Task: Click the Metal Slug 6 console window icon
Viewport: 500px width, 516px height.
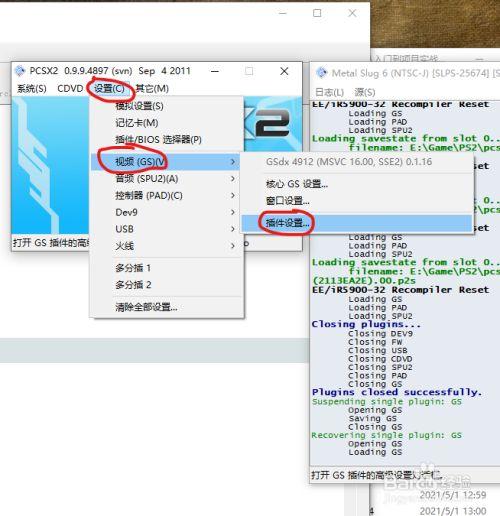Action: (x=321, y=73)
